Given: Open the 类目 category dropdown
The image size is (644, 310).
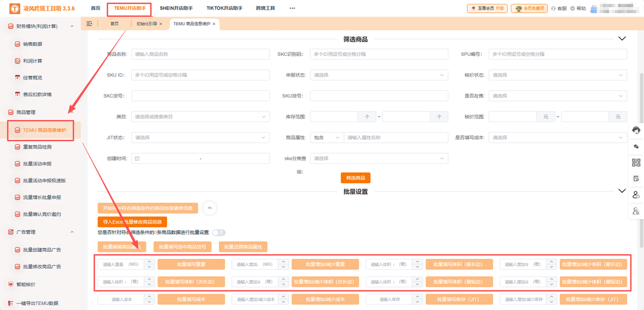Looking at the screenshot, I should 200,117.
